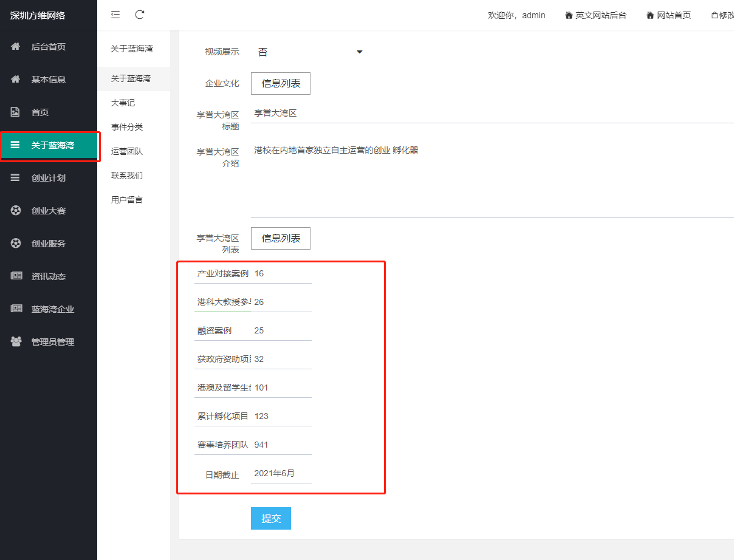Click the image icon beside 首页

point(16,112)
